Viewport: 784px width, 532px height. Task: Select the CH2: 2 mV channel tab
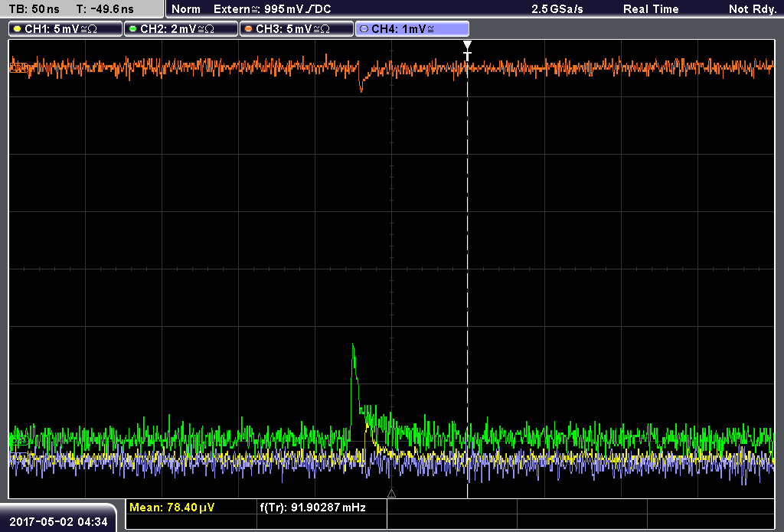pyautogui.click(x=181, y=29)
